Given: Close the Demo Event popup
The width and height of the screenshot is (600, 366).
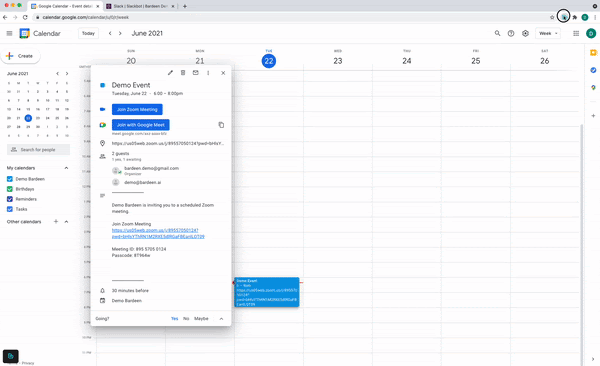Looking at the screenshot, I should click(x=223, y=73).
